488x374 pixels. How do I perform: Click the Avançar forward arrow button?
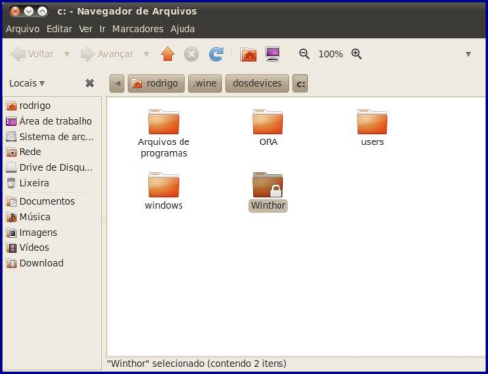pyautogui.click(x=107, y=54)
